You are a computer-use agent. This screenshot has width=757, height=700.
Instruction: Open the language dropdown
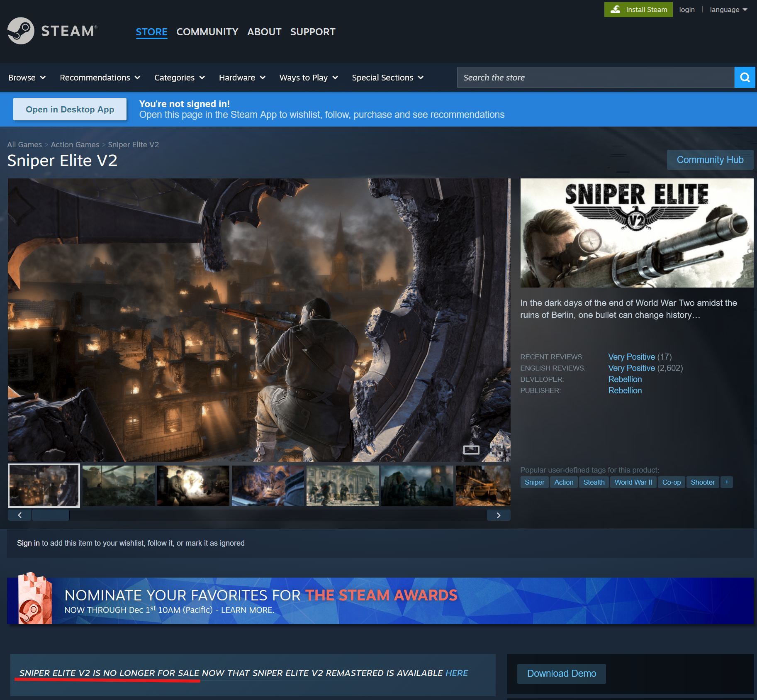pyautogui.click(x=728, y=10)
